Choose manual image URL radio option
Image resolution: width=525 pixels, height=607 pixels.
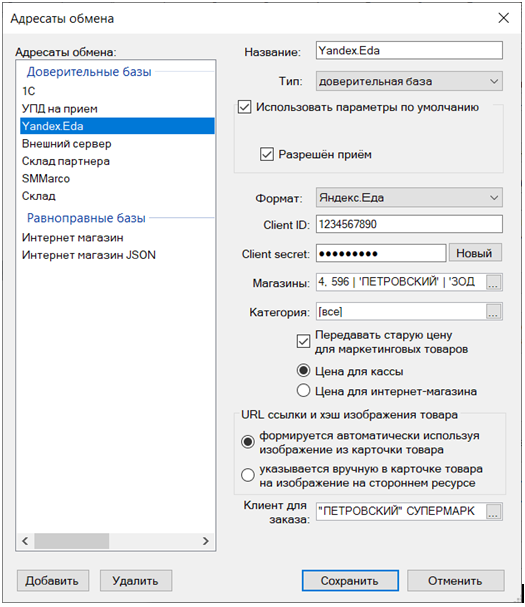coord(248,475)
